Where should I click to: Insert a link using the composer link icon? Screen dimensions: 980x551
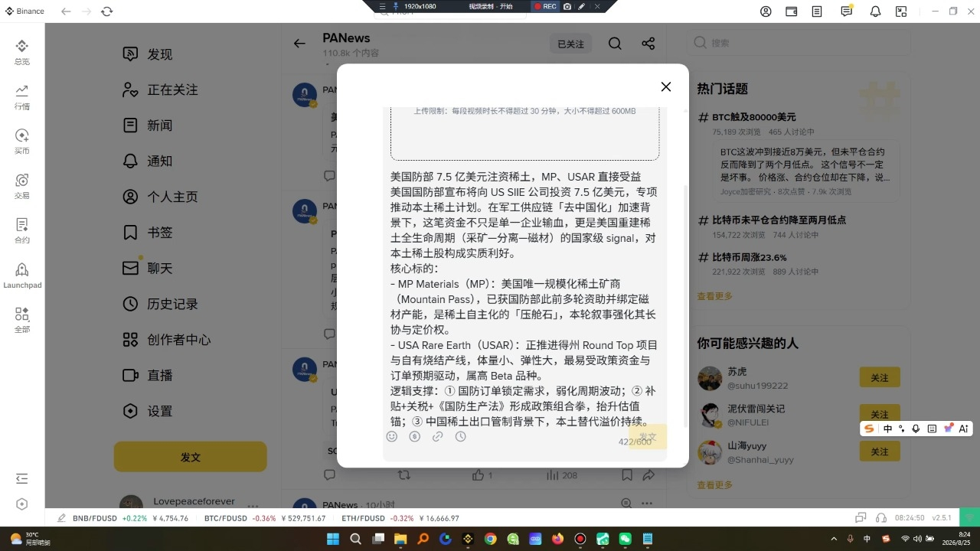437,436
